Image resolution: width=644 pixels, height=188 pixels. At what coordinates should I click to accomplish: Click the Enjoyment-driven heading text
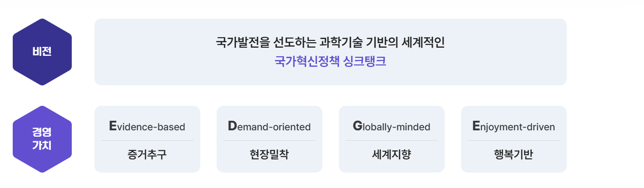(514, 126)
